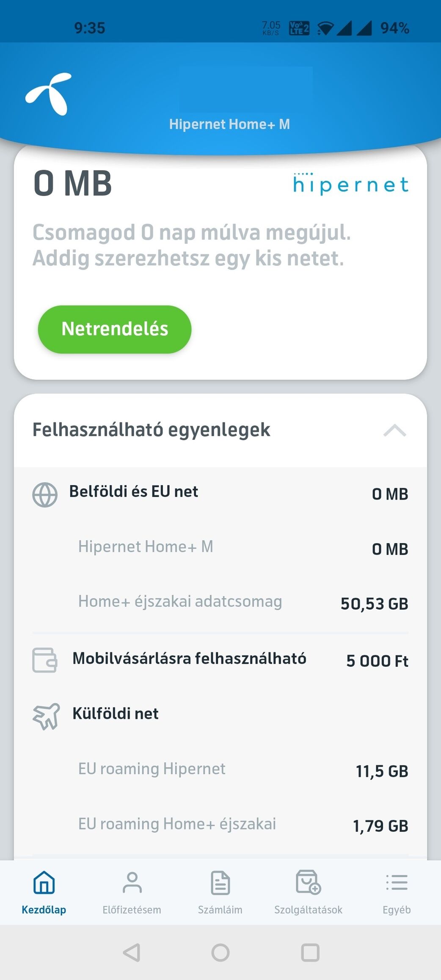Tap the Netrendelés button
The width and height of the screenshot is (441, 980).
pos(115,329)
